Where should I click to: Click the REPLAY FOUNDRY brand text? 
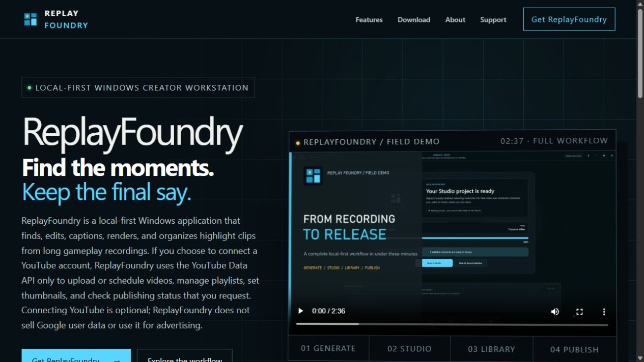[x=66, y=19]
